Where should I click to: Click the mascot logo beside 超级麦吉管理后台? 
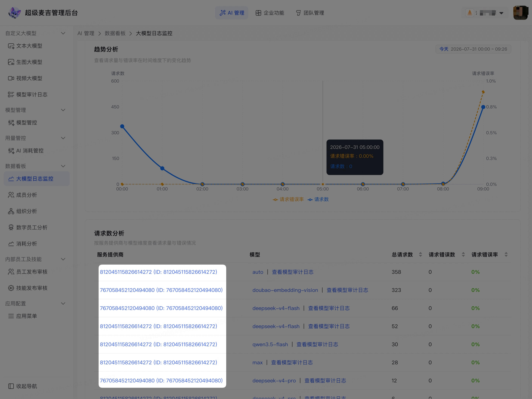[x=14, y=13]
